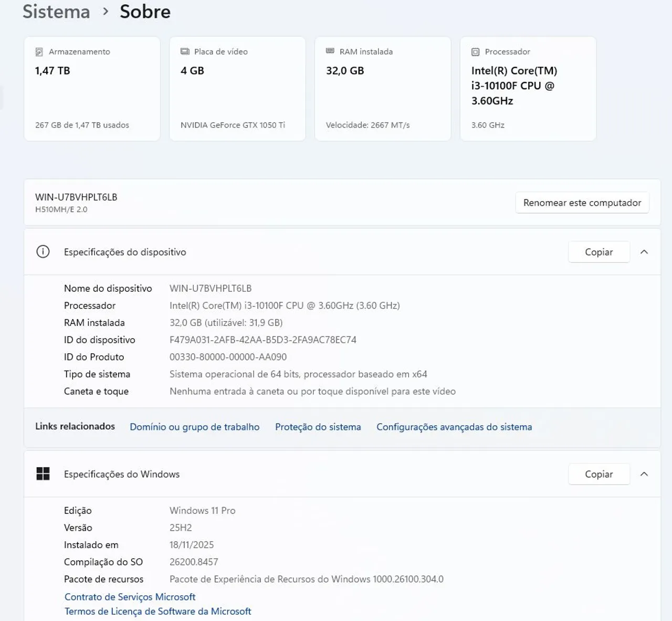The height and width of the screenshot is (621, 672).
Task: Open the NVIDIA GeForce GTX 1050 Ti card
Action: pyautogui.click(x=237, y=89)
